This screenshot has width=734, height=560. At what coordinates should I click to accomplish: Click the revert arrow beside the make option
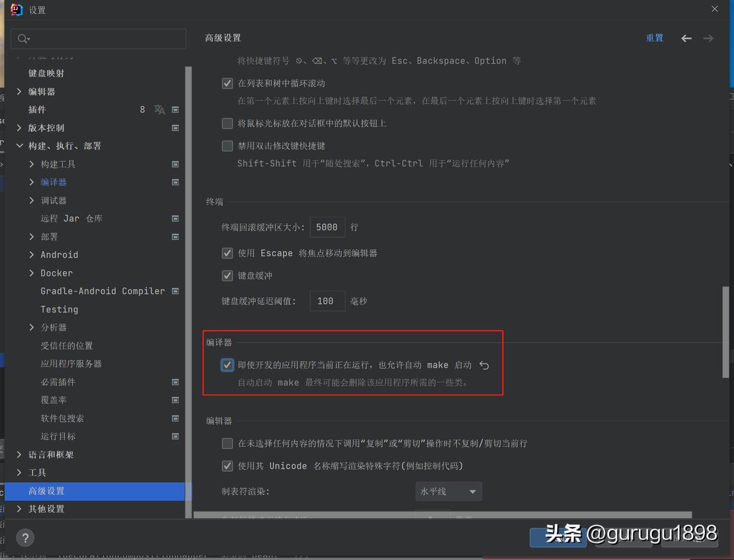click(x=484, y=365)
